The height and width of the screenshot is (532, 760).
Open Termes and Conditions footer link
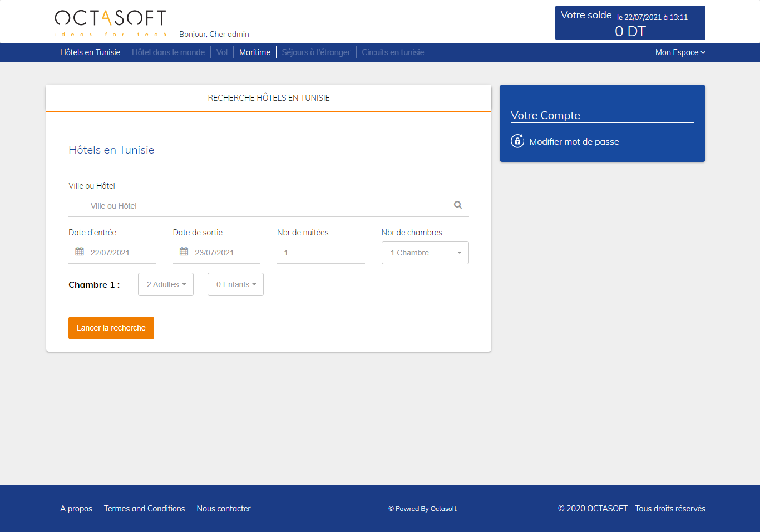click(144, 509)
